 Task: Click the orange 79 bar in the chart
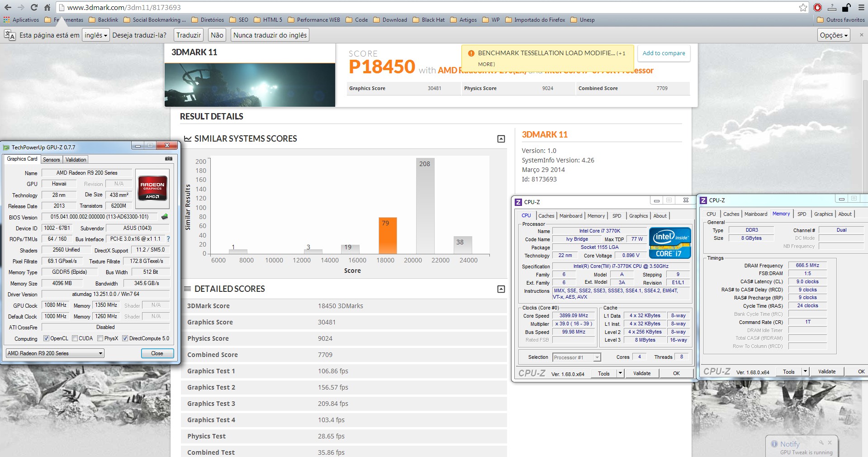(388, 235)
